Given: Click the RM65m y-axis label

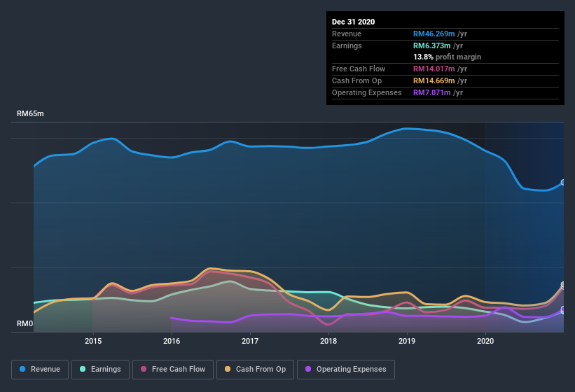Looking at the screenshot, I should (30, 113).
